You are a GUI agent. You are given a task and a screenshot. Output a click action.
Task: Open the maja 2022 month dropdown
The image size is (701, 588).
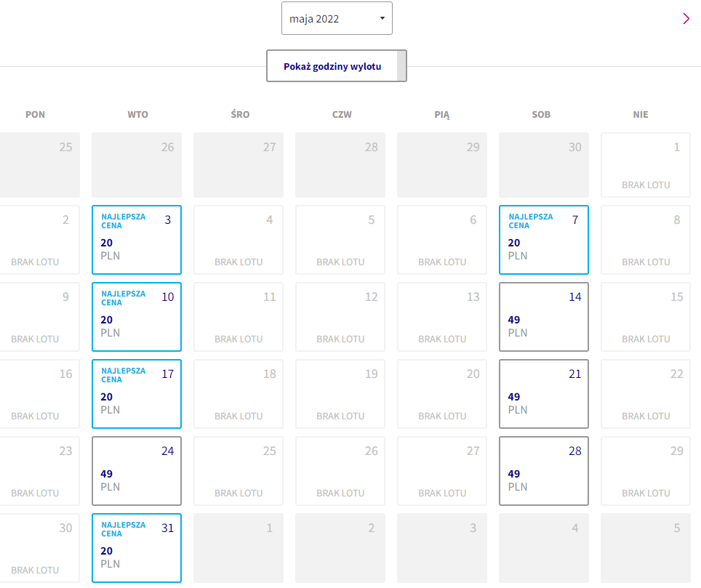[337, 18]
